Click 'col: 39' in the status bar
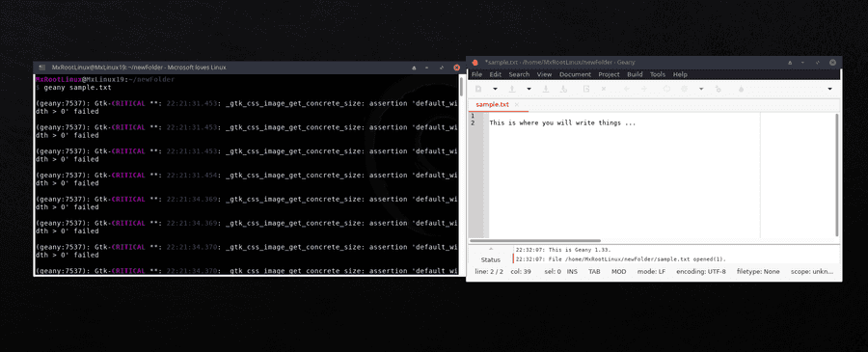This screenshot has height=352, width=868. [x=520, y=272]
